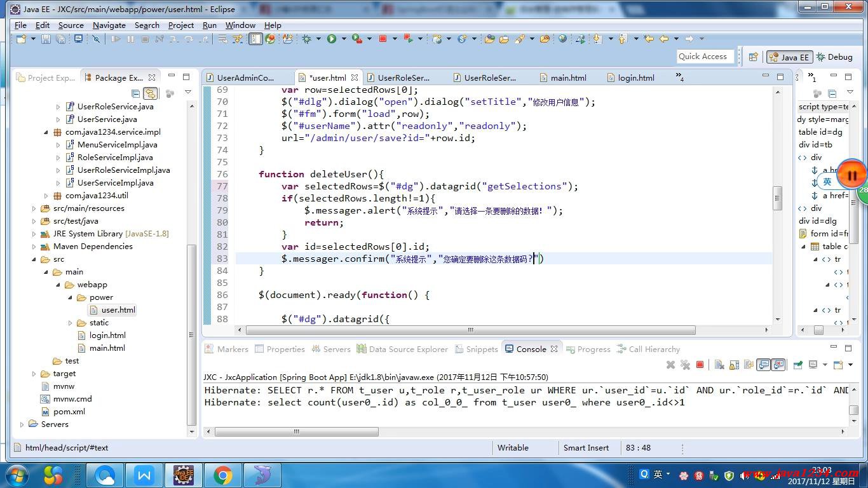Click the Collapse All icon in Package Explorer
The width and height of the screenshot is (868, 488).
click(x=135, y=93)
